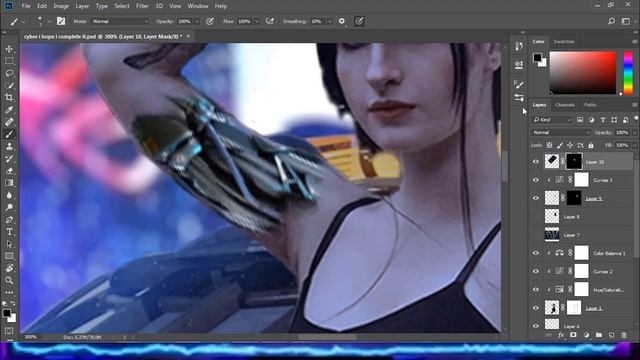
Task: Select the Path Selection tool
Action: click(9, 244)
